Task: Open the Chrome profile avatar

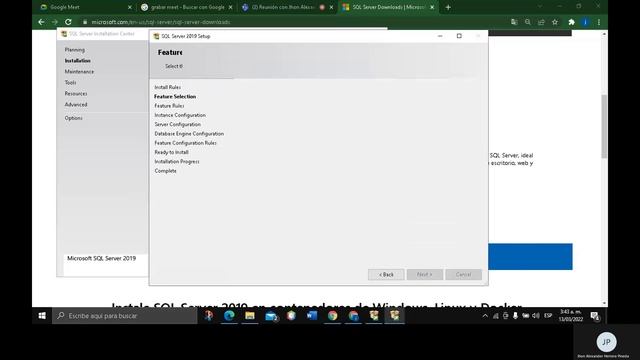Action: [x=585, y=22]
